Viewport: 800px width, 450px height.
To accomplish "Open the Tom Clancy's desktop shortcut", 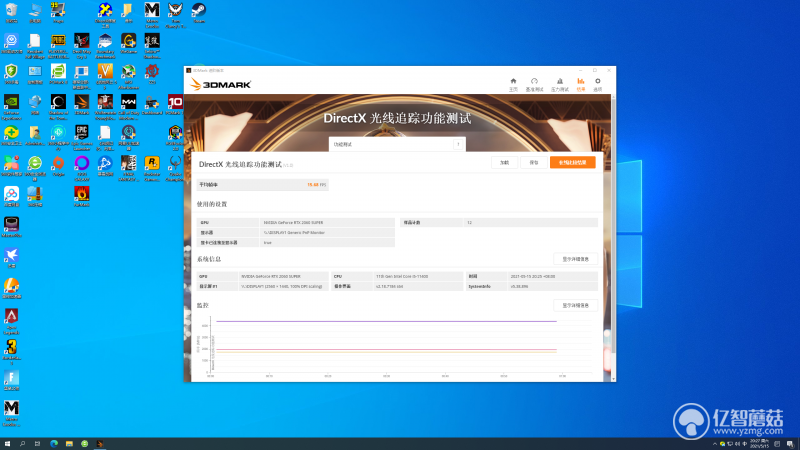I will tap(176, 14).
